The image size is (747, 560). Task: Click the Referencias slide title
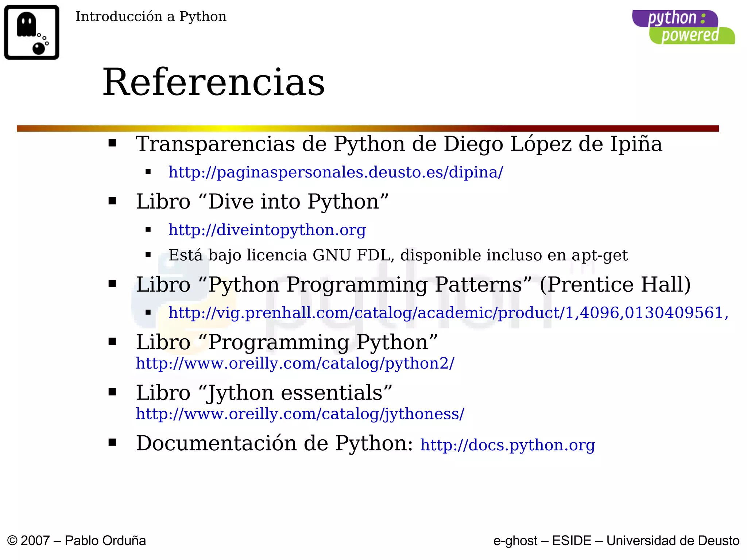click(214, 82)
